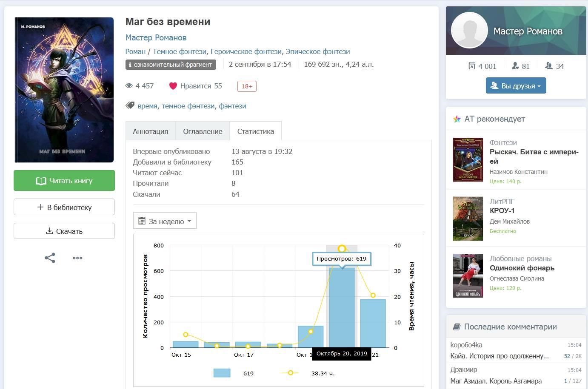Switch to the Аннотация tab

click(150, 131)
